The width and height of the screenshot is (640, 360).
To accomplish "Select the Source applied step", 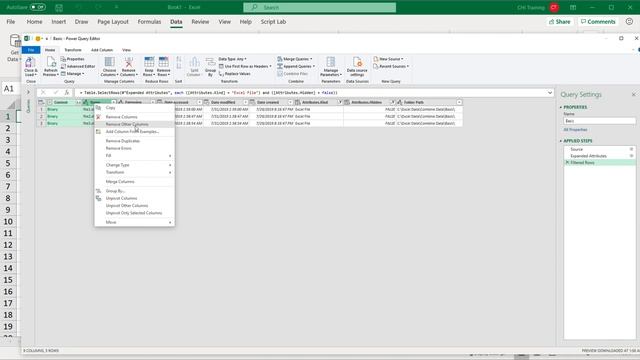I will 599,149.
